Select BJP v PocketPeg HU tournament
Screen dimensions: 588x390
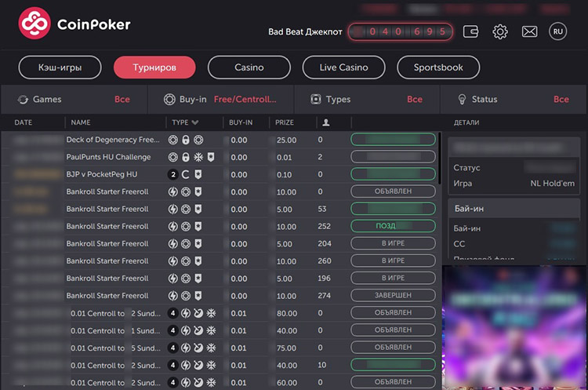tap(102, 174)
